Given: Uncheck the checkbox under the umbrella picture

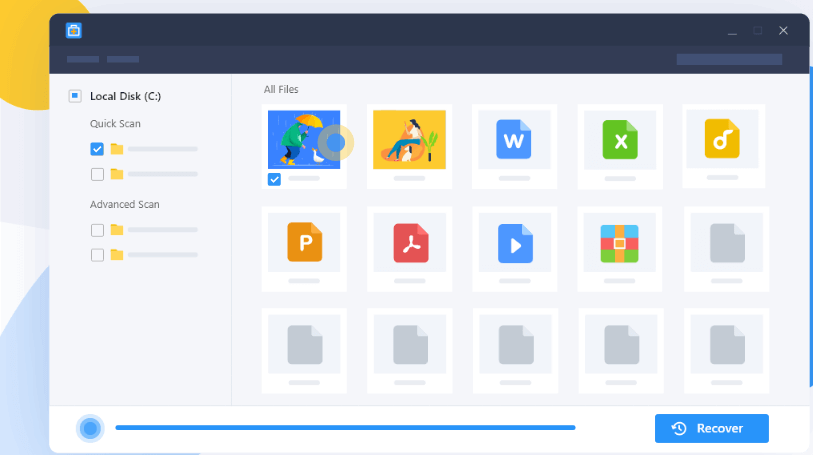Looking at the screenshot, I should (274, 179).
